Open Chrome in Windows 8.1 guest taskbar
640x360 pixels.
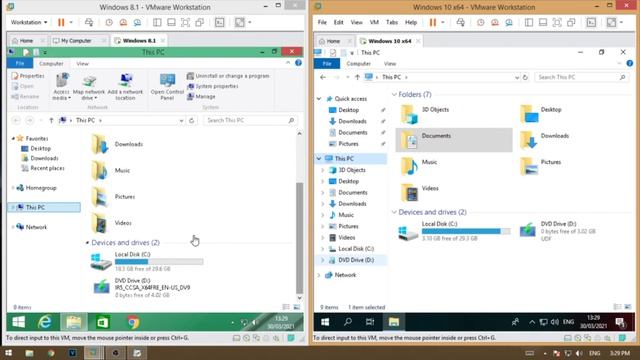[133, 322]
